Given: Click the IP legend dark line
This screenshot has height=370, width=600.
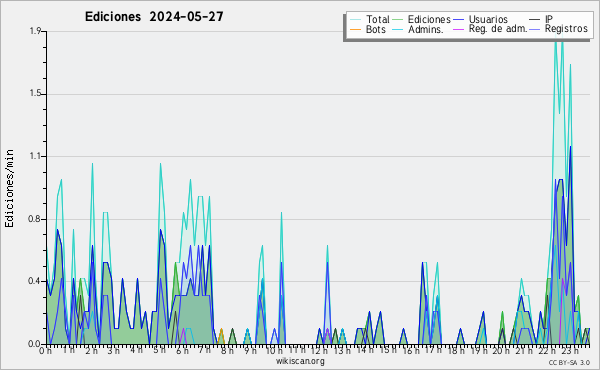Looking at the screenshot, I should [x=535, y=20].
